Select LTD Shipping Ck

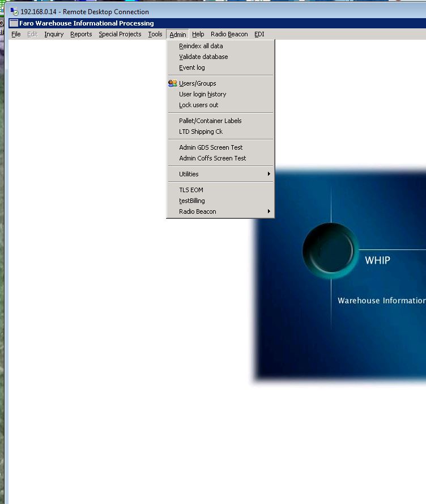[x=220, y=132]
